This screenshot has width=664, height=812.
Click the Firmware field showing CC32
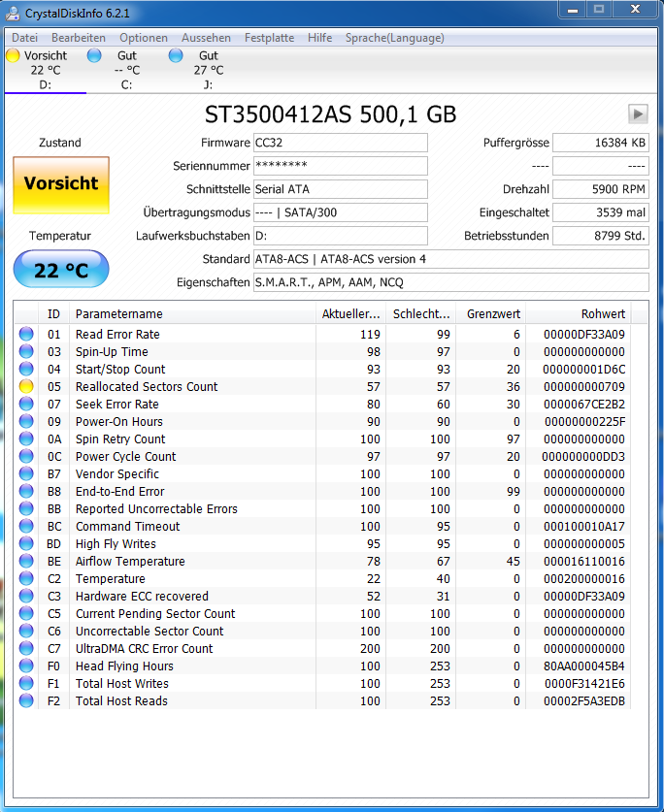tap(341, 143)
